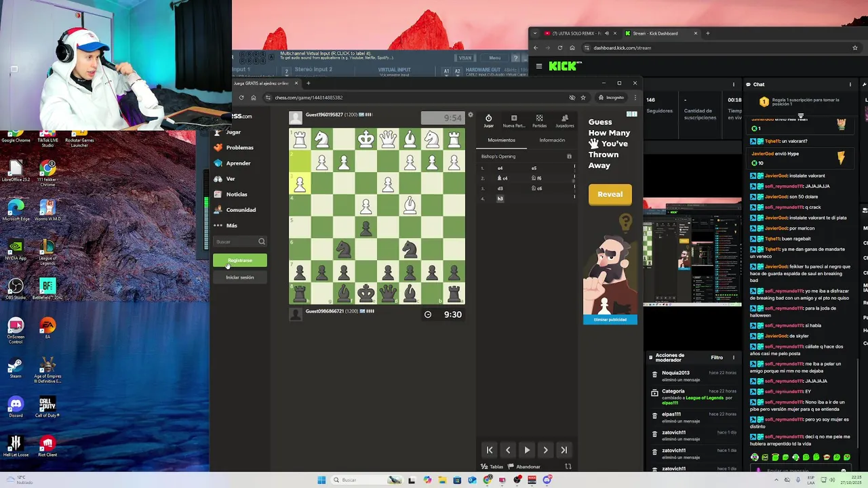
Task: Select the white queen on the board
Action: coord(388,139)
